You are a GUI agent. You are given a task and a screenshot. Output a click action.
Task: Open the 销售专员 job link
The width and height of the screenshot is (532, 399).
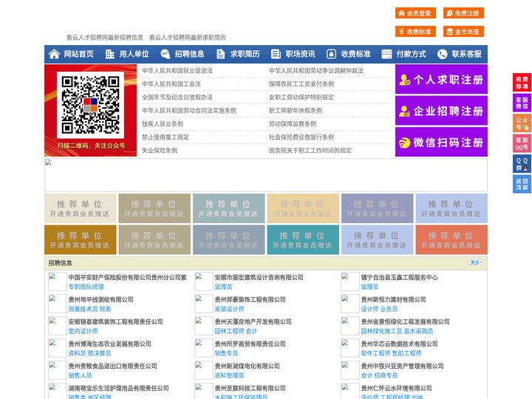pyautogui.click(x=226, y=353)
